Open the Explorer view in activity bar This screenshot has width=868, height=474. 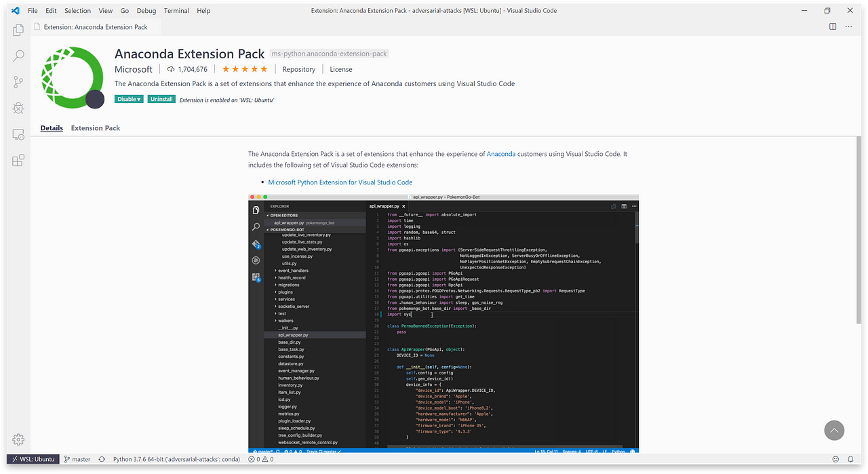click(x=18, y=30)
